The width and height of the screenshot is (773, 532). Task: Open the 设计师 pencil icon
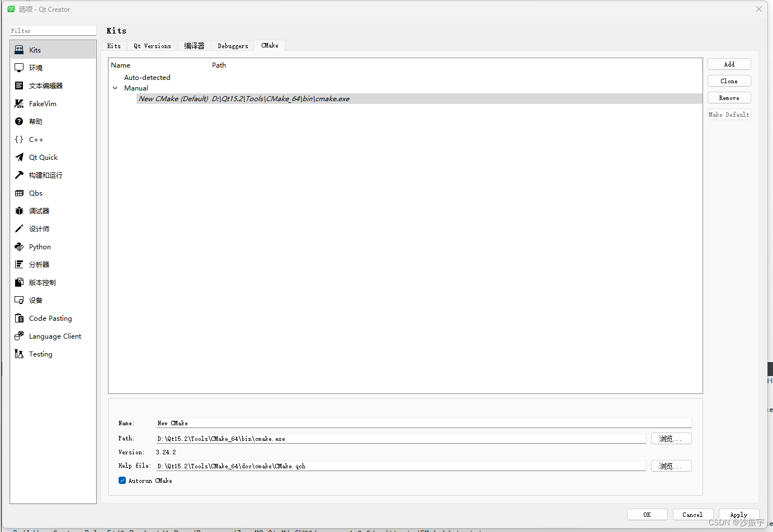19,229
